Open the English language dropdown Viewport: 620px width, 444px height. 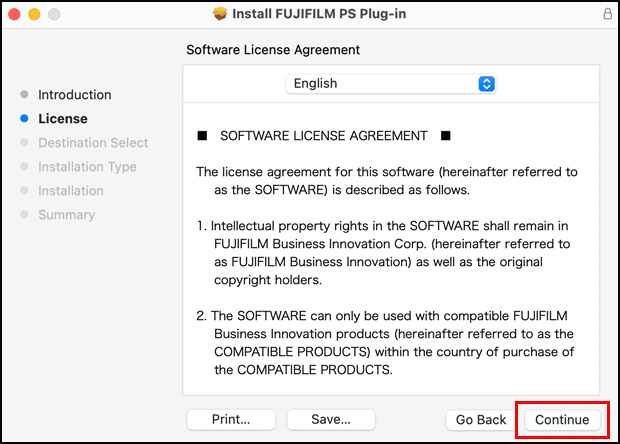pyautogui.click(x=391, y=84)
